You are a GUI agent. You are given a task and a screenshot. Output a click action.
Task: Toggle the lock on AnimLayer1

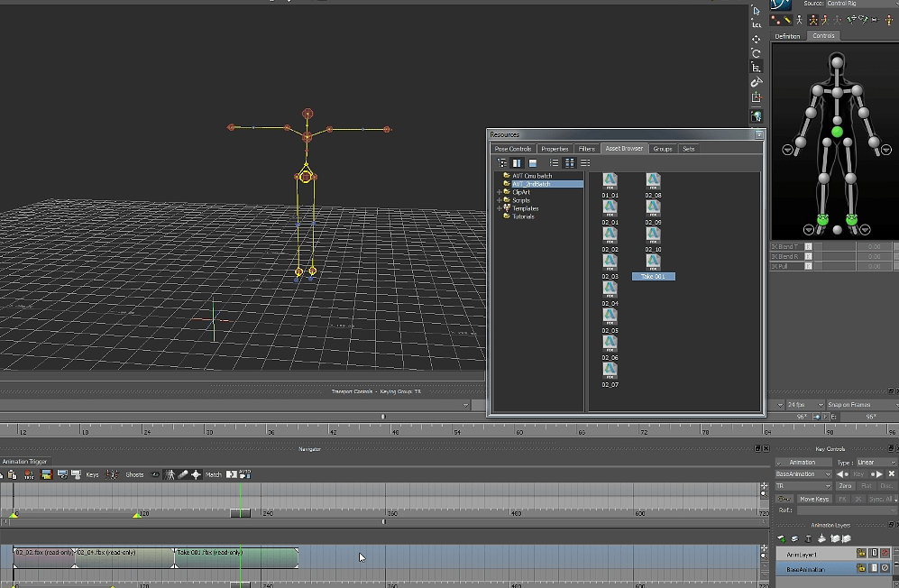pyautogui.click(x=862, y=554)
